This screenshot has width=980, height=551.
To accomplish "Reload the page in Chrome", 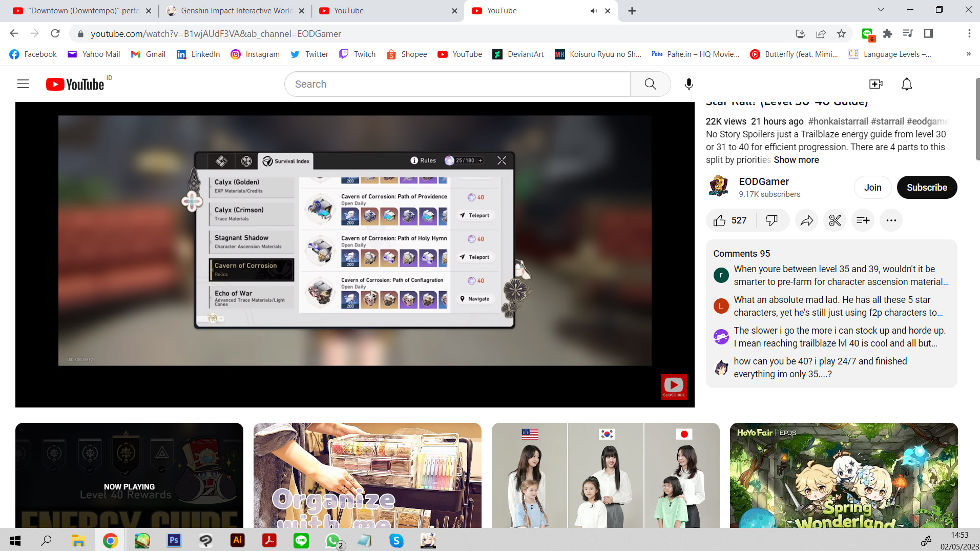I will 55,33.
